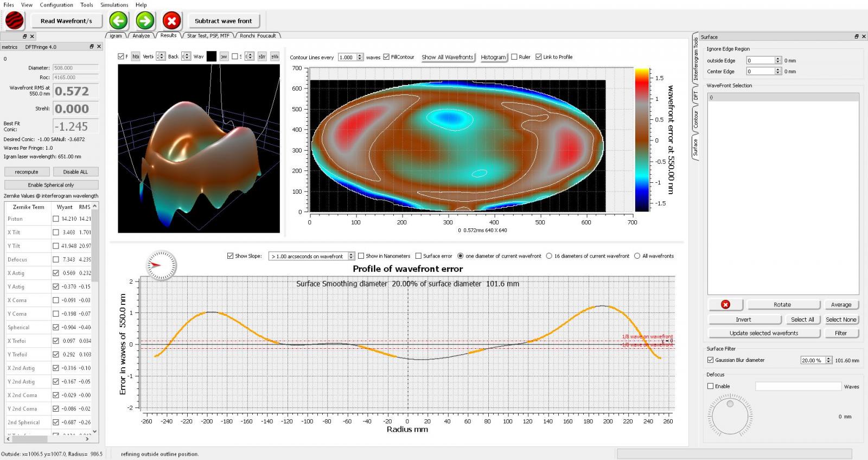Pick the black 3D background color swatch
This screenshot has width=868, height=460.
click(x=212, y=56)
